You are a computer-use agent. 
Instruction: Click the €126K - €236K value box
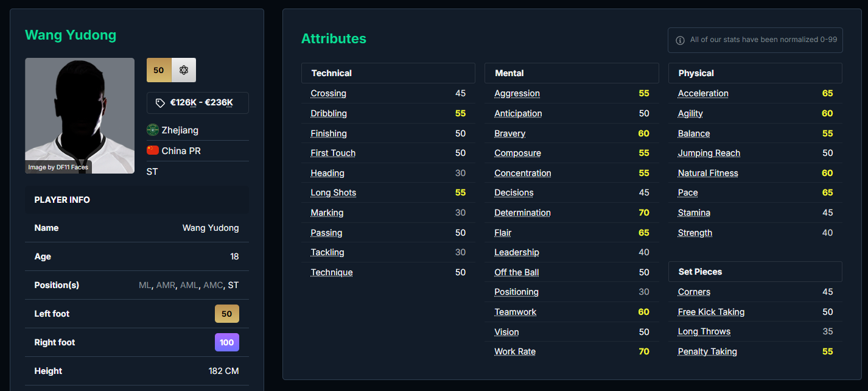coord(198,103)
